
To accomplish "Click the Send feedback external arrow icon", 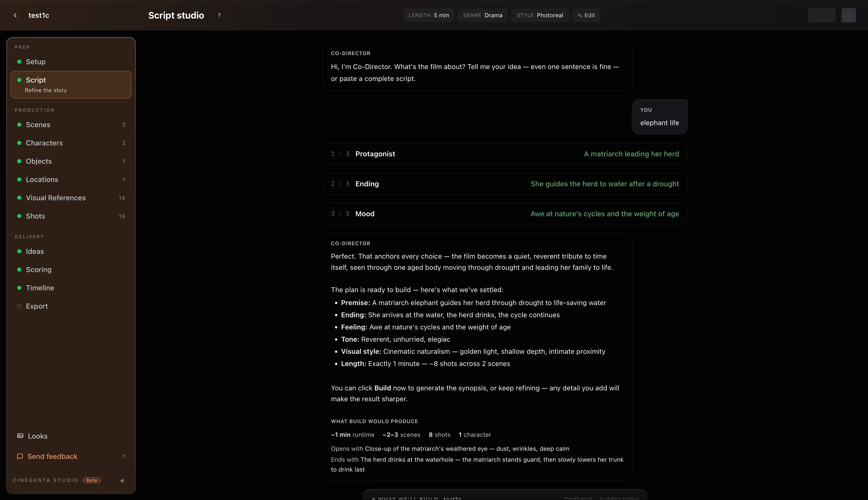I will click(123, 456).
